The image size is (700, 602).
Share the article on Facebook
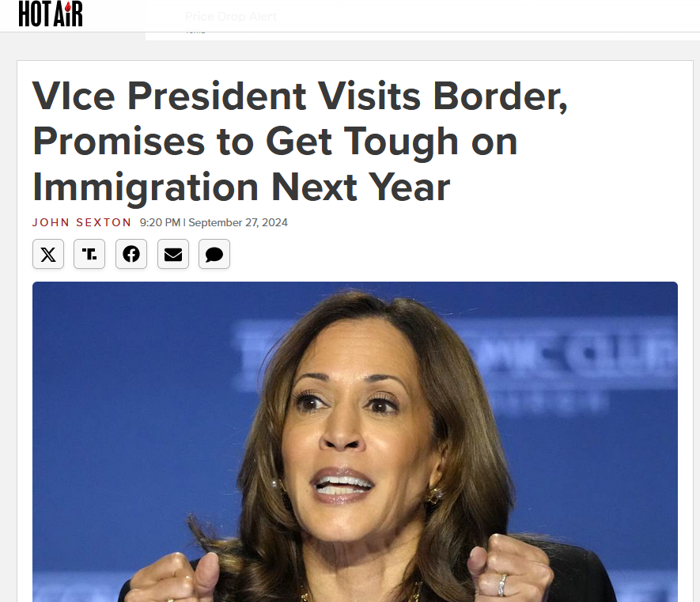(131, 254)
